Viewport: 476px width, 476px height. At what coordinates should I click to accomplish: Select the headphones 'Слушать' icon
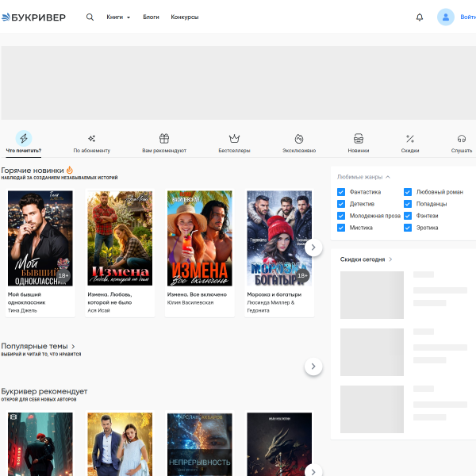point(462,139)
